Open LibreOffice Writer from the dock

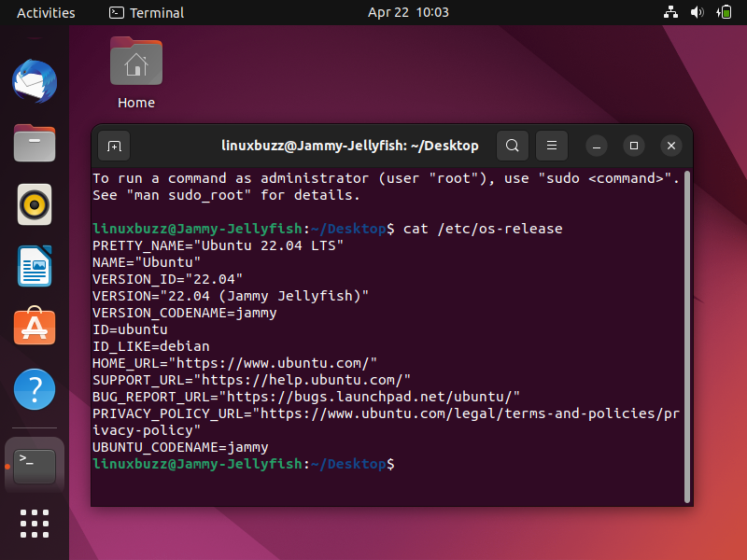pyautogui.click(x=35, y=266)
